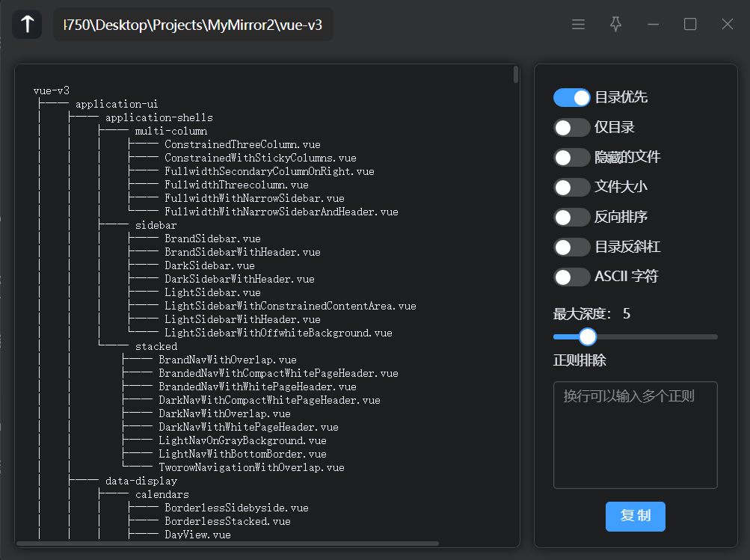750x560 pixels.
Task: Click the BrandSidebar.vue line in the tree
Action: [x=212, y=239]
